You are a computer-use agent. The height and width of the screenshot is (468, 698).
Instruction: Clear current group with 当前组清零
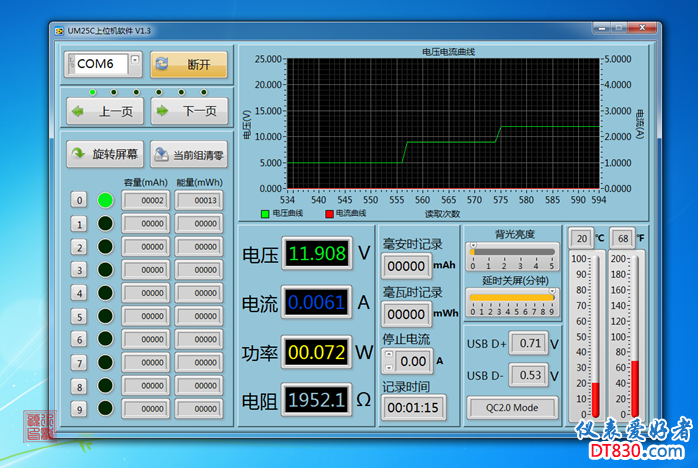click(x=188, y=155)
